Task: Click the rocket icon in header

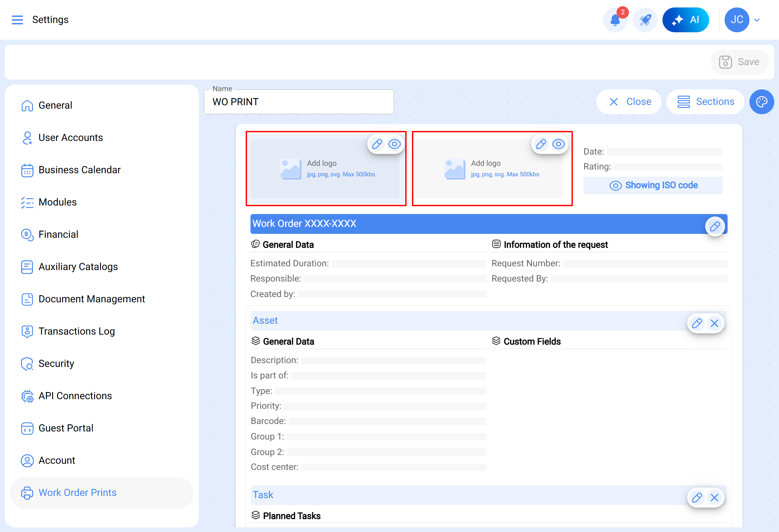Action: pyautogui.click(x=645, y=20)
